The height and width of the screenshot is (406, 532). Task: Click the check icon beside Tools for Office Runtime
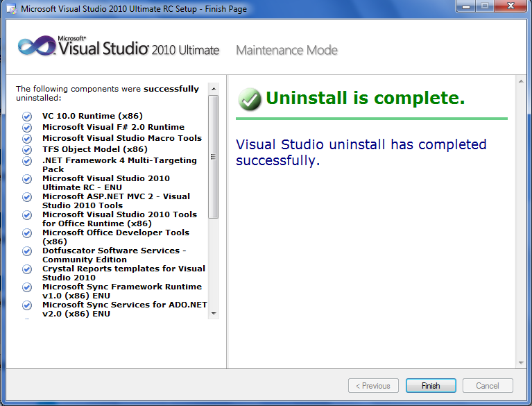point(27,215)
